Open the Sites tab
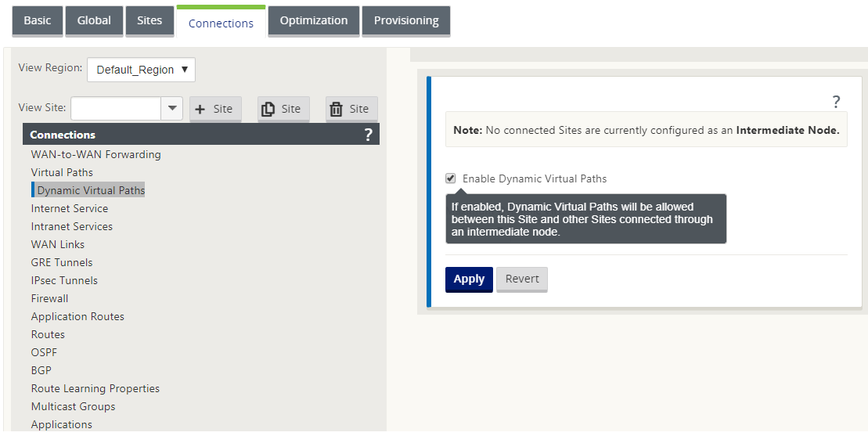The image size is (868, 436). click(149, 20)
